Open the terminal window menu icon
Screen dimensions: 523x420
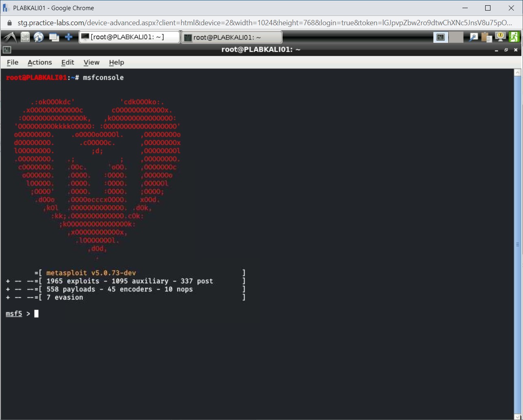(7, 50)
